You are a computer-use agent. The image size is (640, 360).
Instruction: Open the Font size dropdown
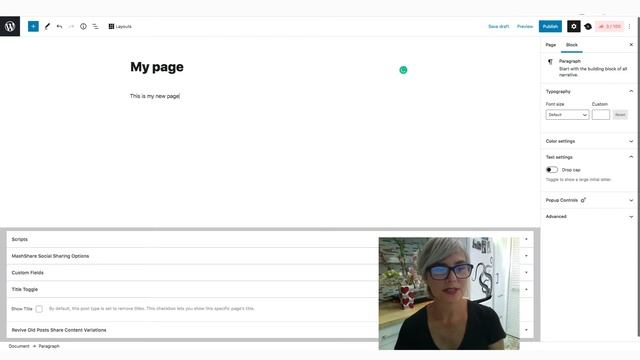pos(567,115)
